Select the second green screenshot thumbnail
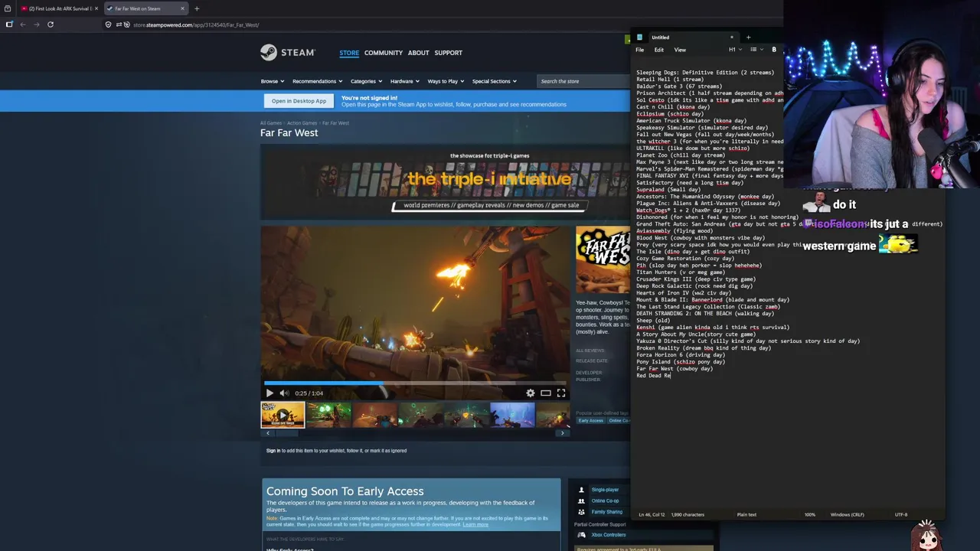The height and width of the screenshot is (551, 980). coord(328,415)
